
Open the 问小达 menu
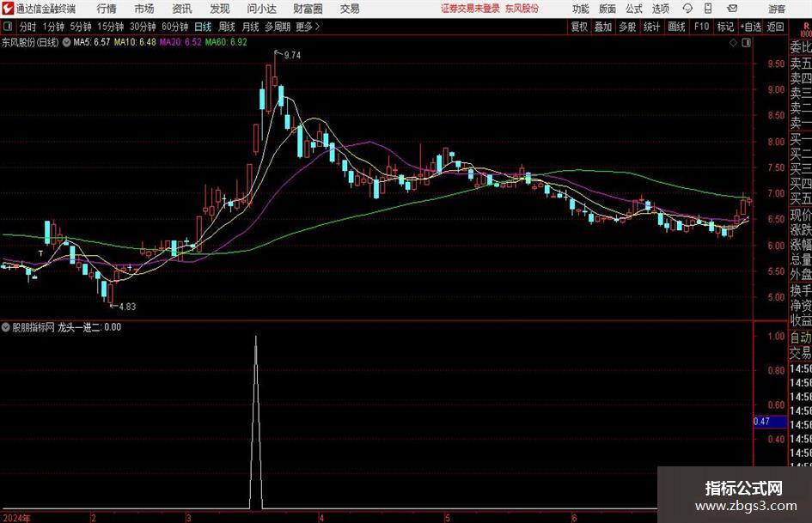(261, 9)
